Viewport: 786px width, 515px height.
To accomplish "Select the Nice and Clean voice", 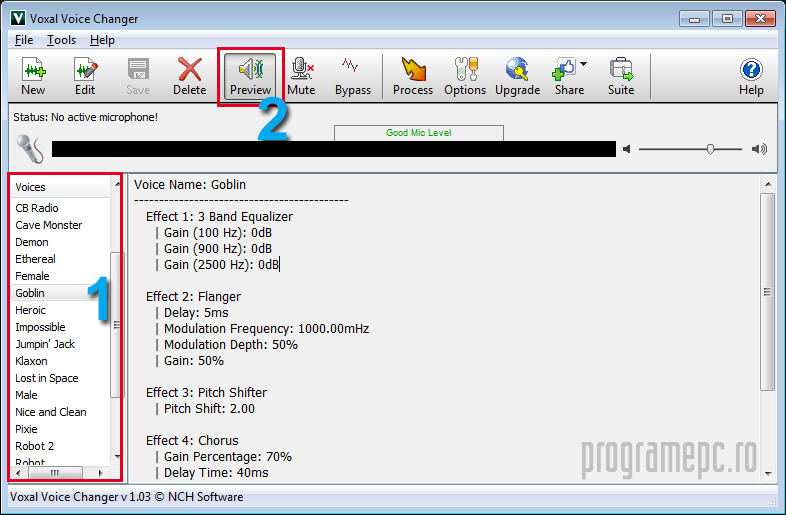I will point(60,412).
